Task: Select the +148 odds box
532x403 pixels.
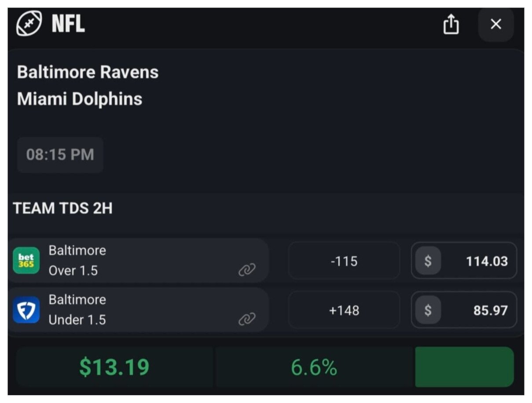Action: (344, 310)
